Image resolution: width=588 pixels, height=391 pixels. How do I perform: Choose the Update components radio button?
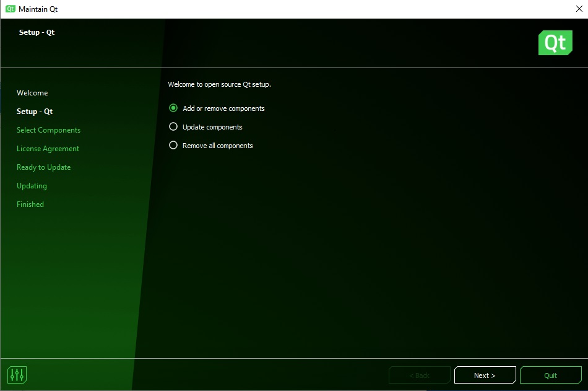point(173,126)
